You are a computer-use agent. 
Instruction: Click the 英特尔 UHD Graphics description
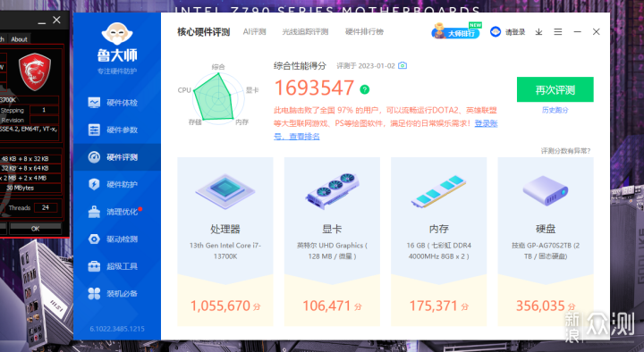(x=332, y=251)
